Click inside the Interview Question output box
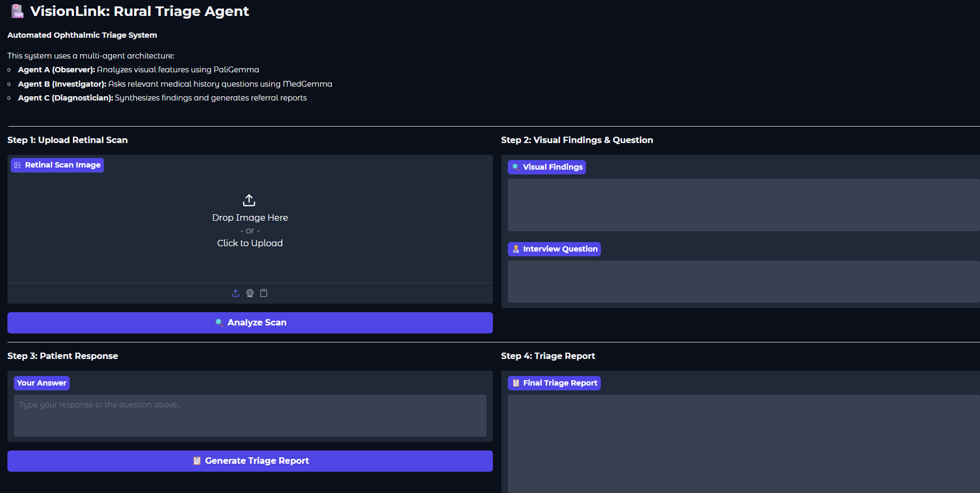The height and width of the screenshot is (493, 980). (743, 281)
